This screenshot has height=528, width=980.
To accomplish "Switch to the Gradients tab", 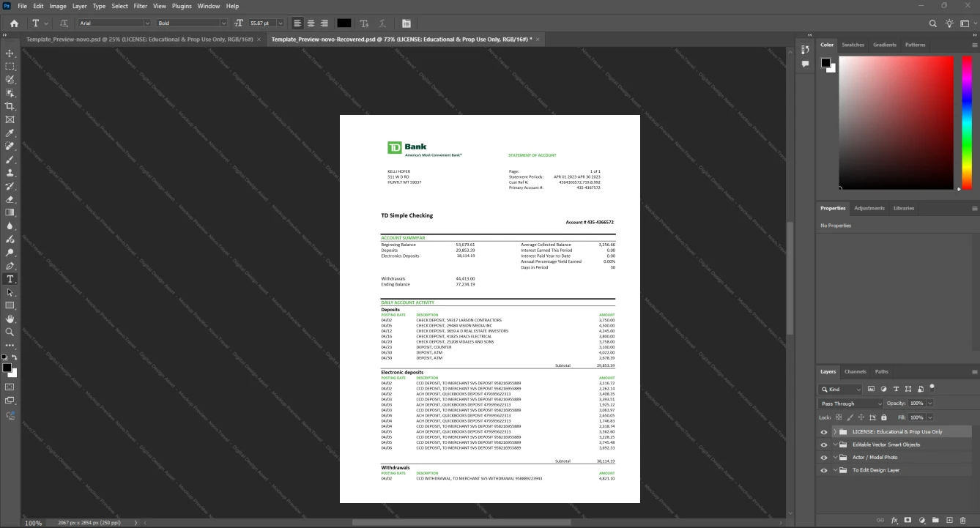I will point(884,45).
